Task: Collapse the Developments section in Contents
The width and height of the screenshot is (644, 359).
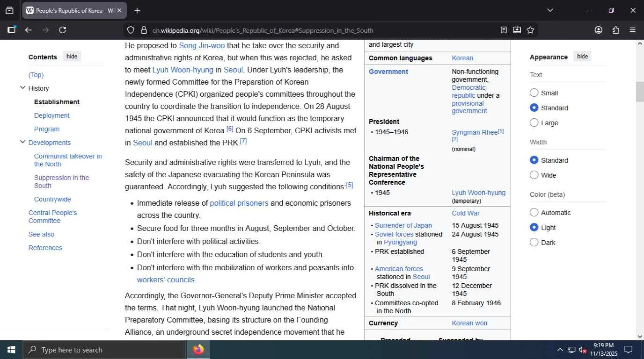Action: tap(22, 142)
